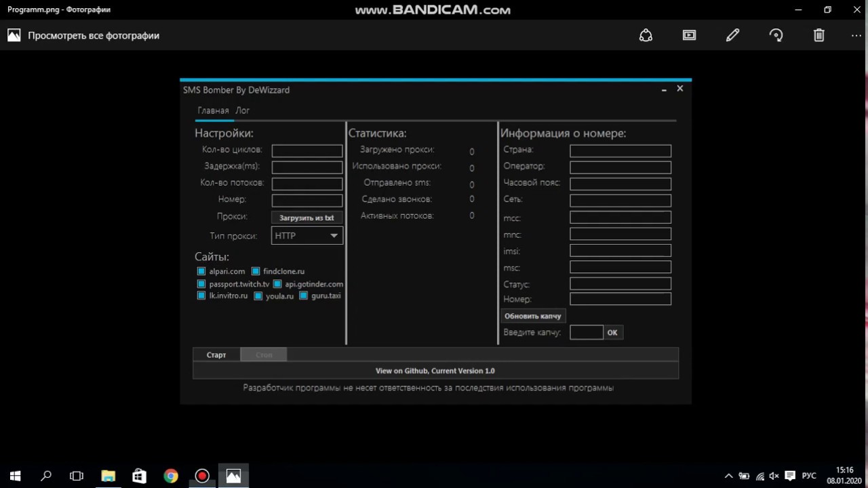The image size is (868, 488).
Task: Click the volume speaker tray icon
Action: pos(775,476)
